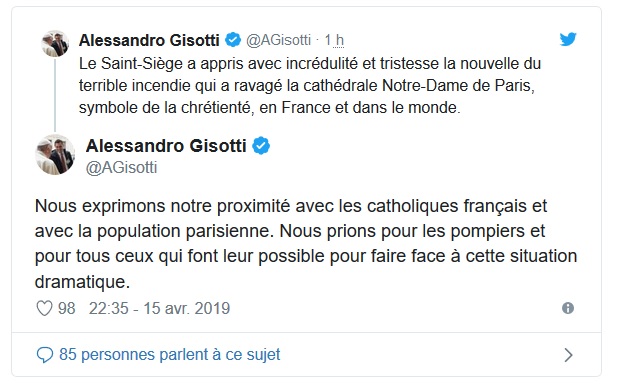Screen dimensions: 617x385
Task: Click the '22:35 - 15 avr. 2019' date
Action: coord(159,308)
